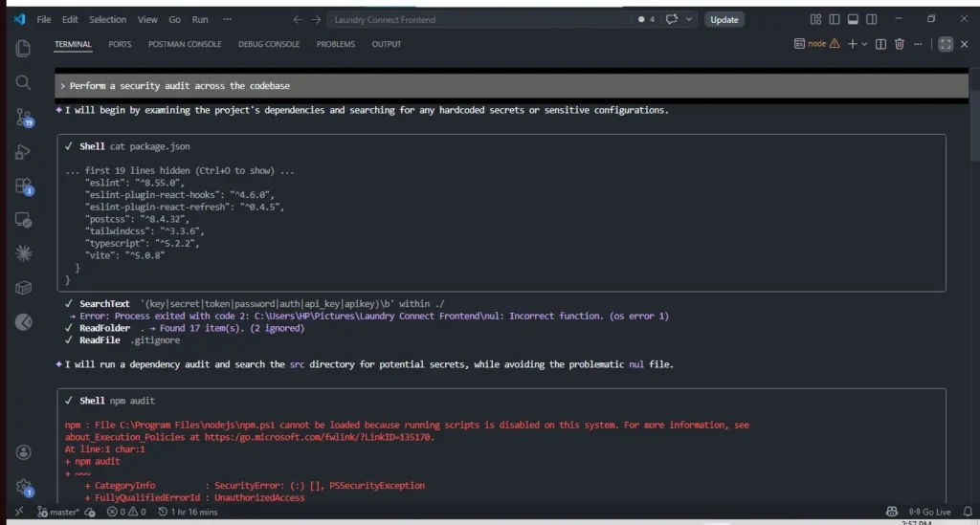Open the Copilot status icon in status bar
Screen dimensions: 980x525
892,512
